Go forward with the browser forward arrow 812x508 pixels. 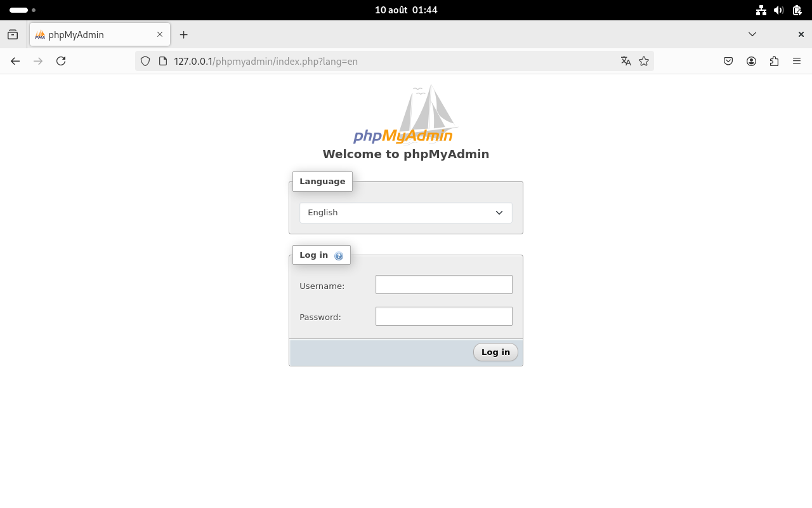click(38, 61)
